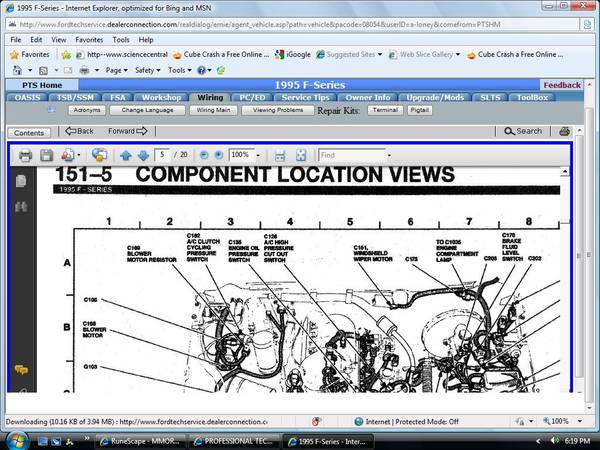Open the Favorites menu in the menu bar
The width and height of the screenshot is (600, 450).
(89, 40)
